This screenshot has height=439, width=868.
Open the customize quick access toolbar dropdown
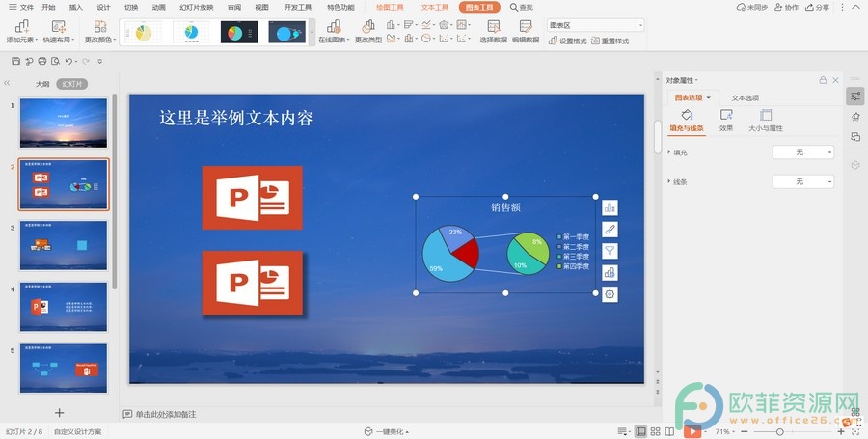pos(99,61)
